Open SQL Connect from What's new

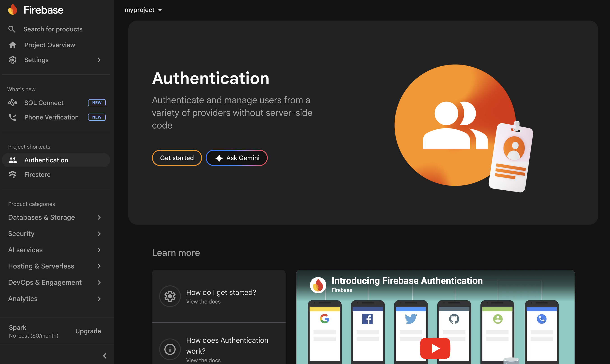tap(56, 103)
